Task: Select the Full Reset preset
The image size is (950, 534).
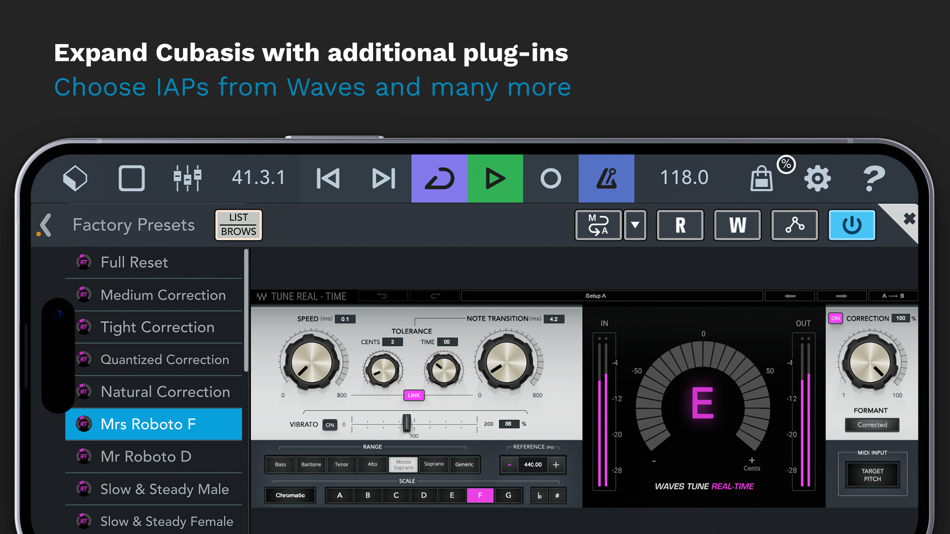Action: 153,262
